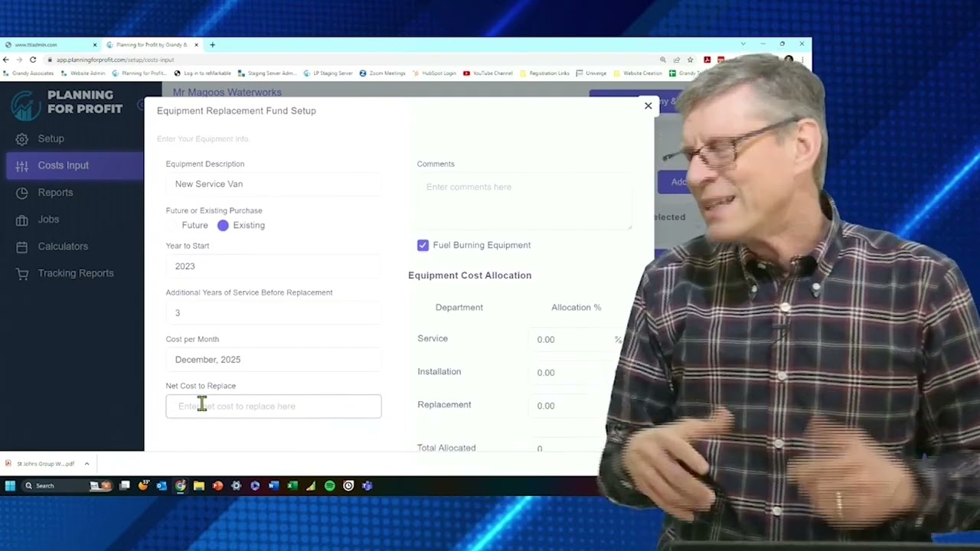980x551 pixels.
Task: Open the December, 2025 month field
Action: click(273, 360)
